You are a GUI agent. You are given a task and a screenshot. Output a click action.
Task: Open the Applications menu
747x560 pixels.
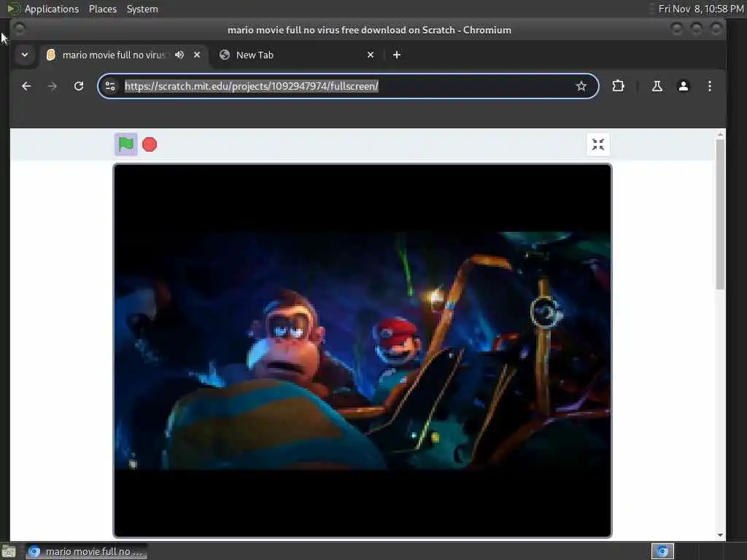(52, 9)
